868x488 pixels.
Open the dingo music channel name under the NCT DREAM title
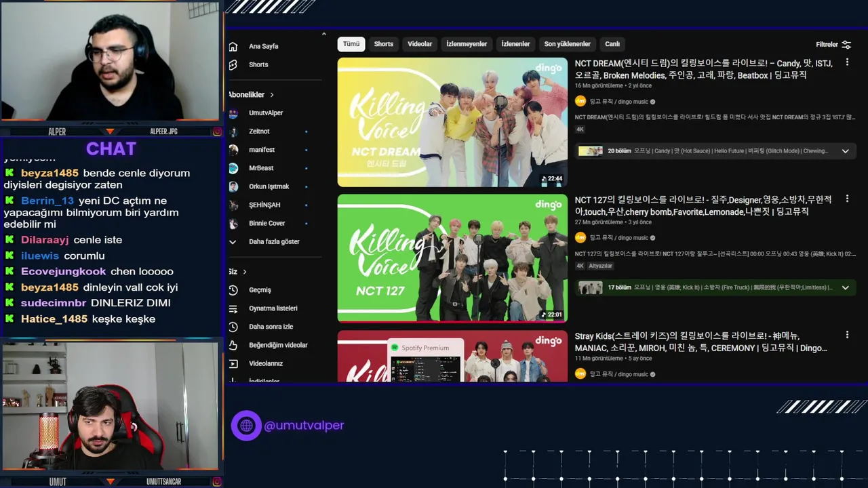pyautogui.click(x=618, y=102)
